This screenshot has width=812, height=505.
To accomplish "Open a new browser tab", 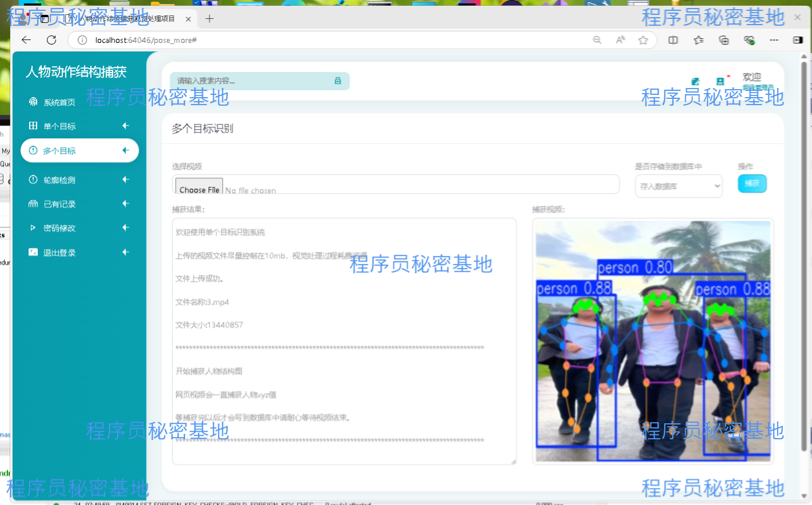I will [x=210, y=19].
